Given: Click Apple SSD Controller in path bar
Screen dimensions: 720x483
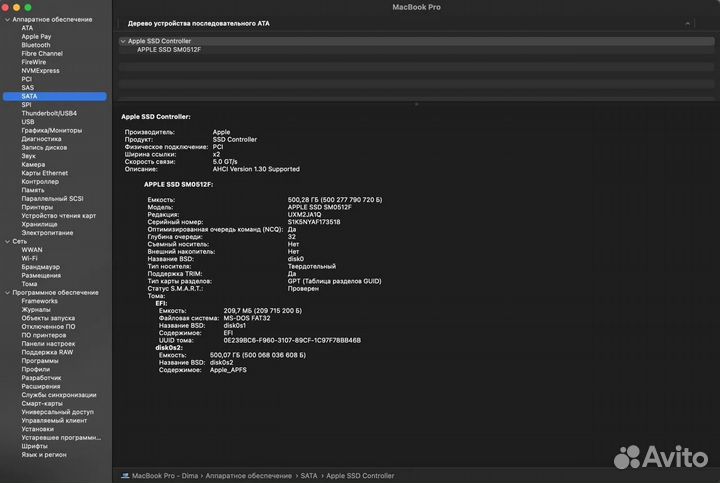Looking at the screenshot, I should click(x=360, y=476).
